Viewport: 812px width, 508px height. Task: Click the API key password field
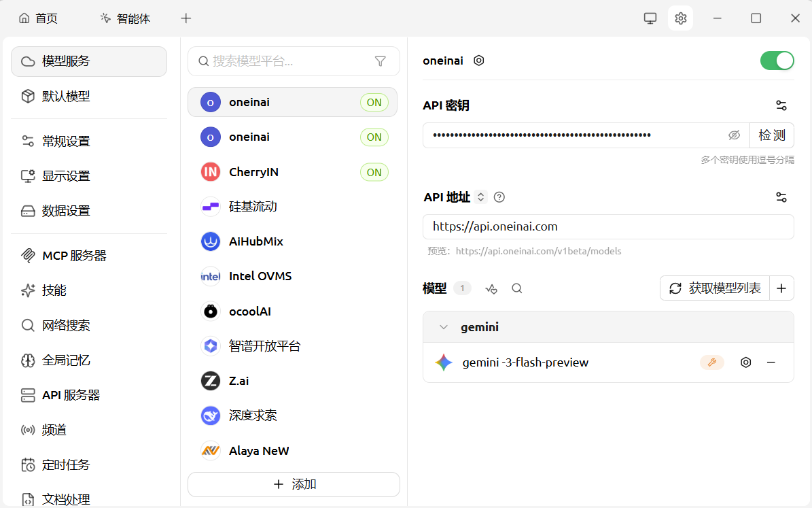point(575,135)
